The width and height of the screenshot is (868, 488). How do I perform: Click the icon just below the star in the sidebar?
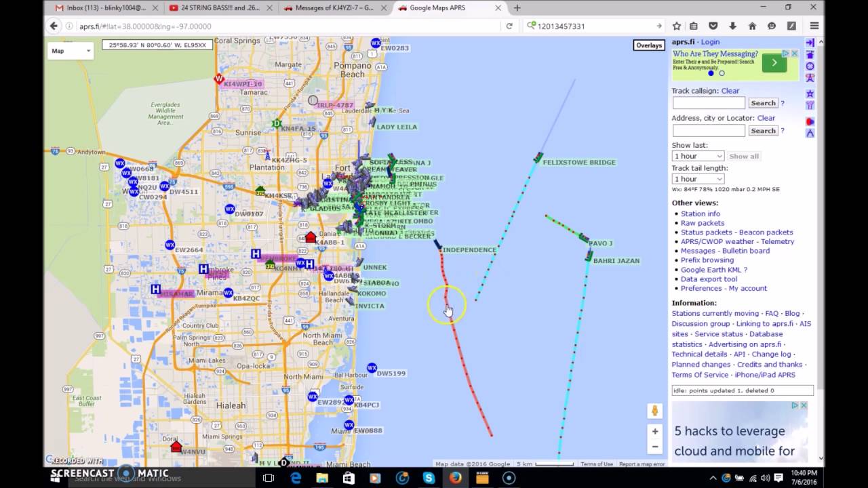(810, 105)
